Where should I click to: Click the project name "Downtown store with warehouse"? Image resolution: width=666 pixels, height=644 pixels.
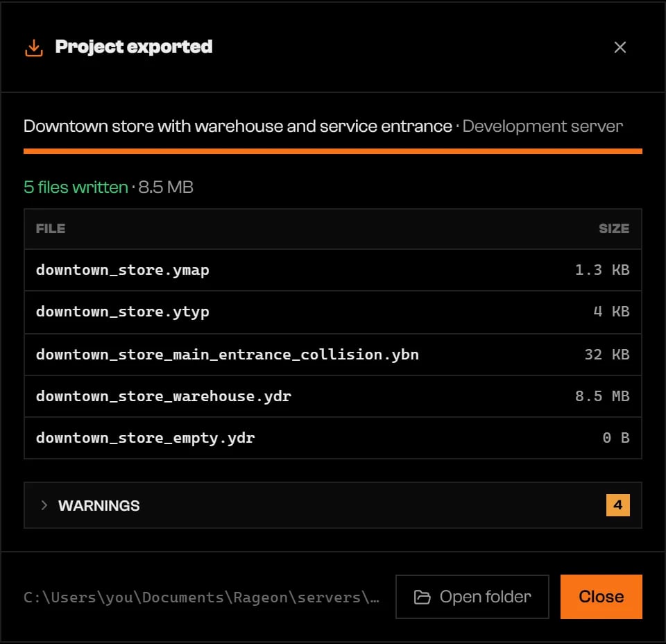[x=237, y=126]
